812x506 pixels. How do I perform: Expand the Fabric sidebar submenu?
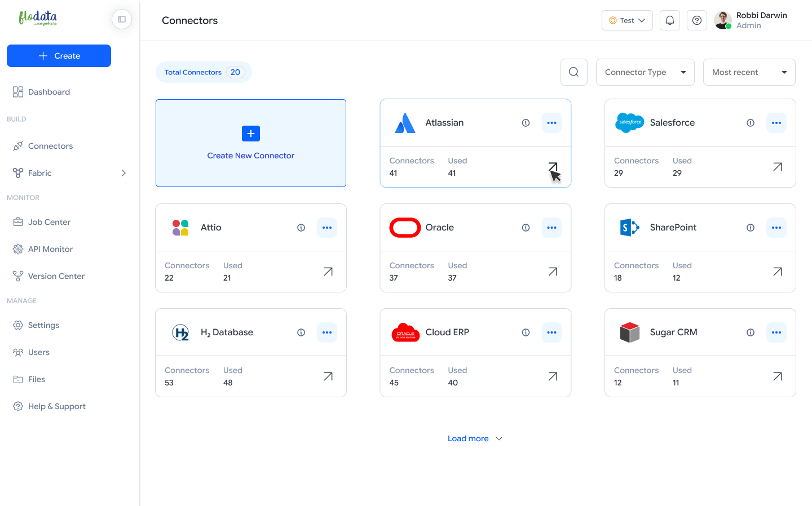pyautogui.click(x=123, y=173)
